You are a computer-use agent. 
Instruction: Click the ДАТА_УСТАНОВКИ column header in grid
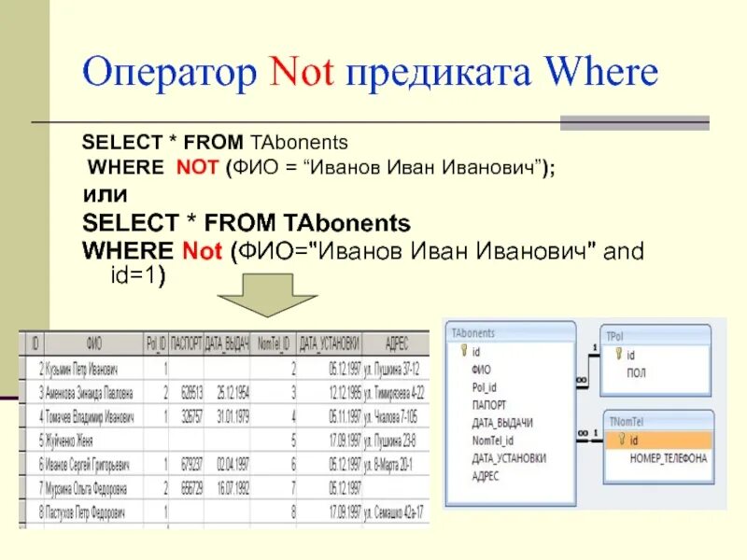tap(330, 343)
